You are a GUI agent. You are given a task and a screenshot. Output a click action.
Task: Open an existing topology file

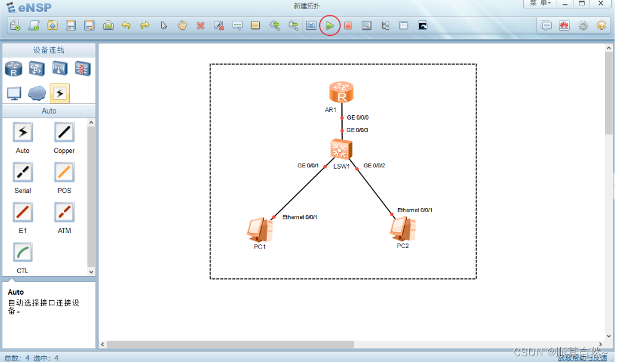click(x=53, y=26)
